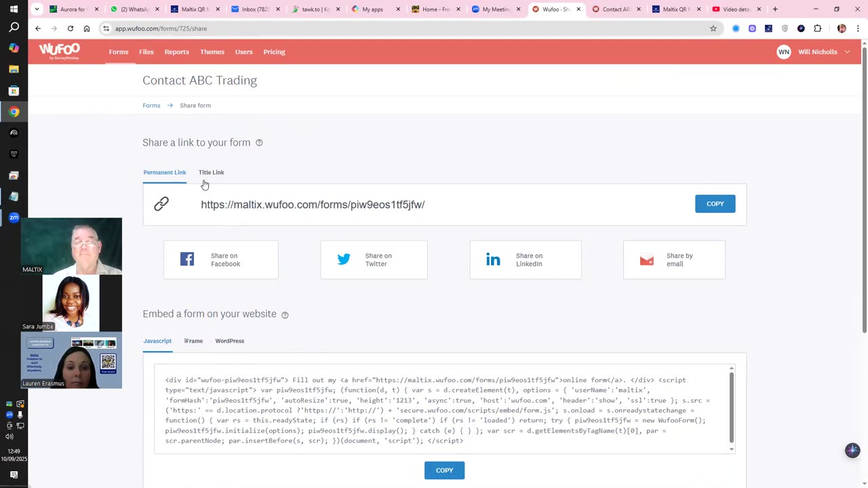Reload the current page
The width and height of the screenshot is (868, 488).
[71, 28]
